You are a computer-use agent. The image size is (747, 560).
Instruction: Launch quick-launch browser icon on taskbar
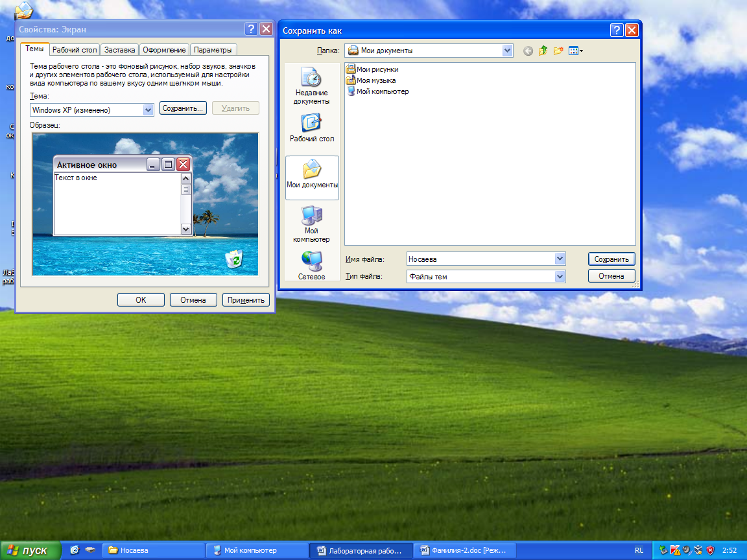click(75, 550)
